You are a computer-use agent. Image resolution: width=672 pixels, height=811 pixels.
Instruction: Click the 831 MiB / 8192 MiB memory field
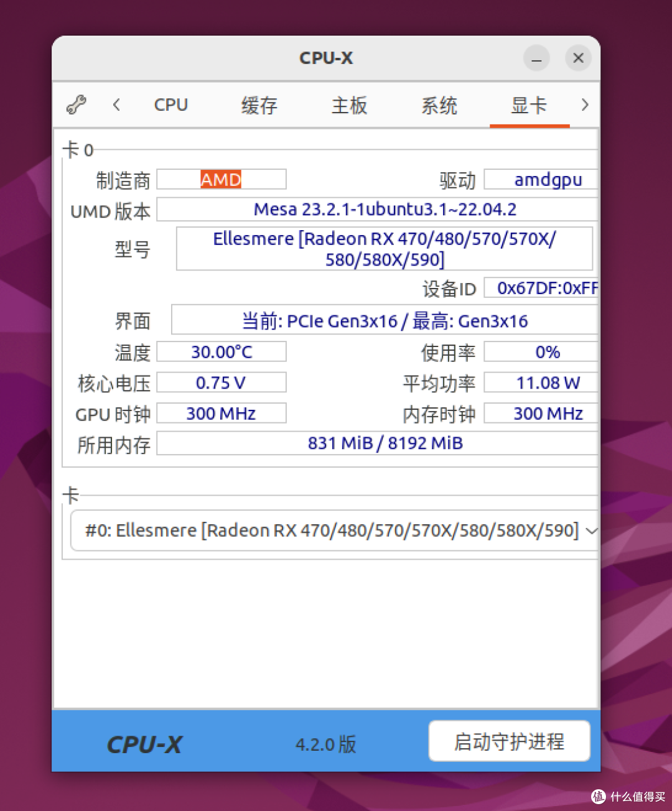(378, 443)
